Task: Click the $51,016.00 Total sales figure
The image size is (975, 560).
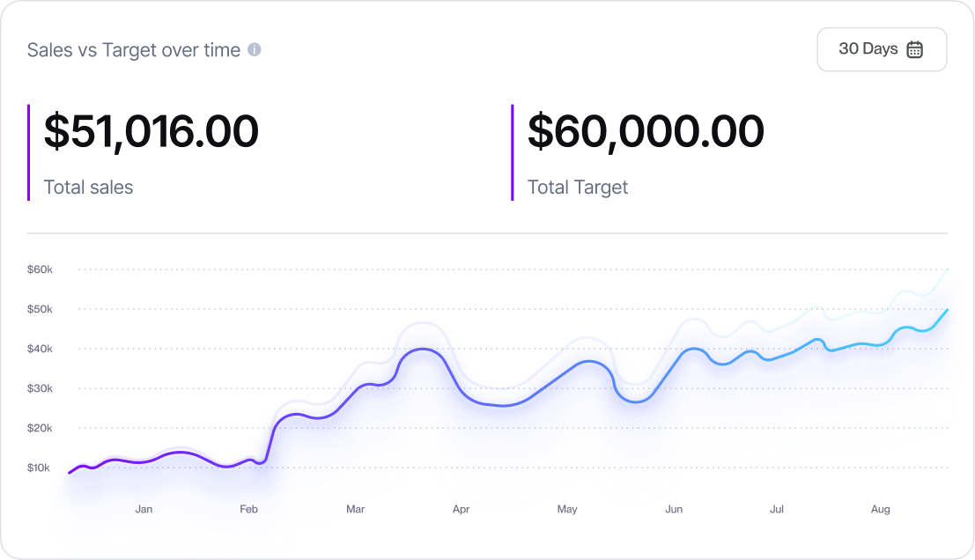Action: point(151,131)
